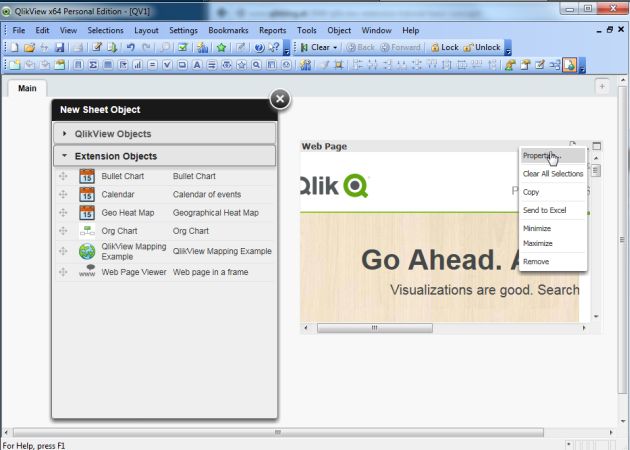Screen dimensions: 630x450
Task: Select Properties in the context menu
Action: coord(553,156)
